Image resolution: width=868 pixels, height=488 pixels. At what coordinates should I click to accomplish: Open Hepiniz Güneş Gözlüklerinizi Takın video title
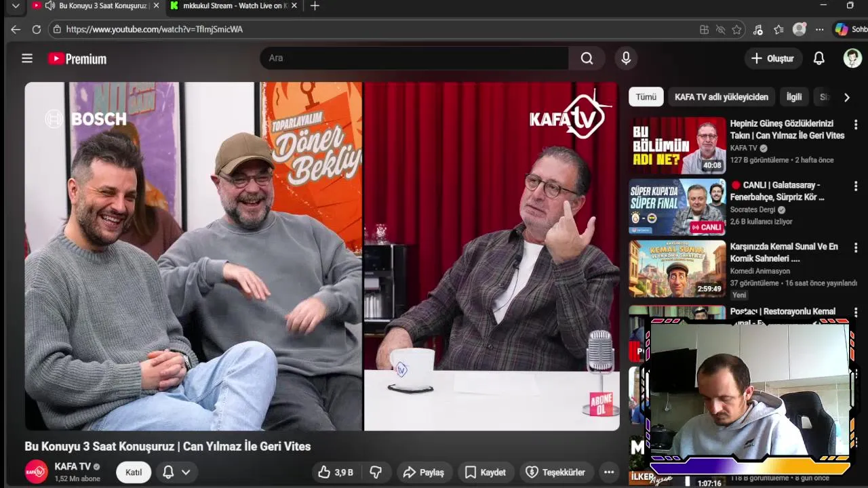coord(787,129)
